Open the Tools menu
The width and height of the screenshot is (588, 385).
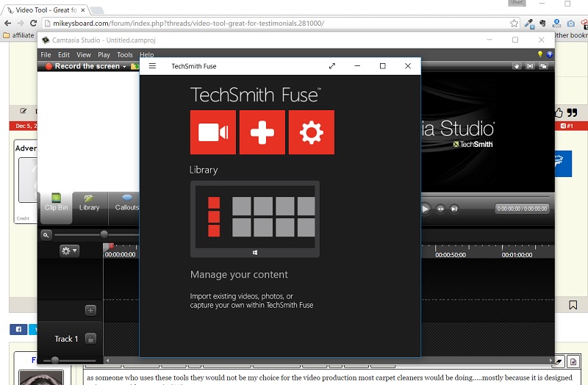point(125,54)
